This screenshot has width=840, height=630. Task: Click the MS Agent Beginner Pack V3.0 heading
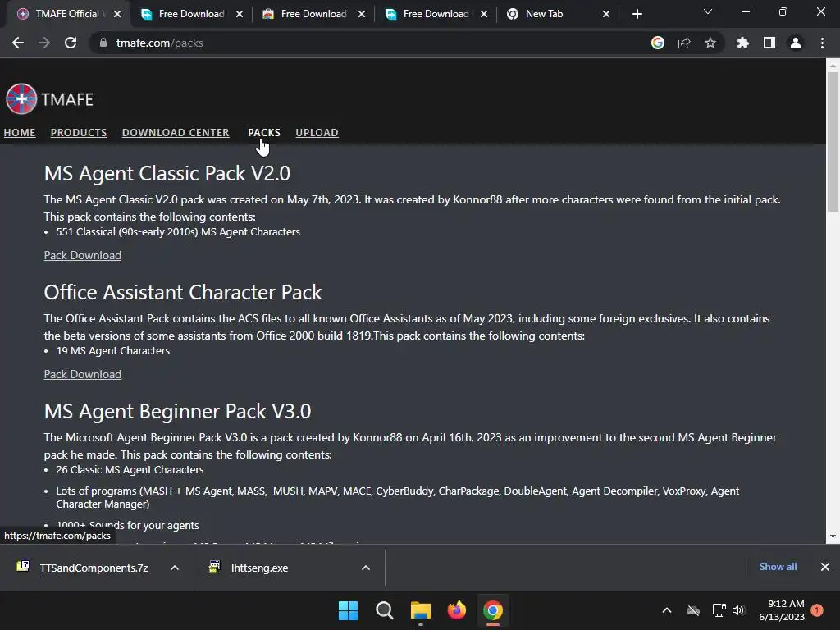tap(177, 412)
